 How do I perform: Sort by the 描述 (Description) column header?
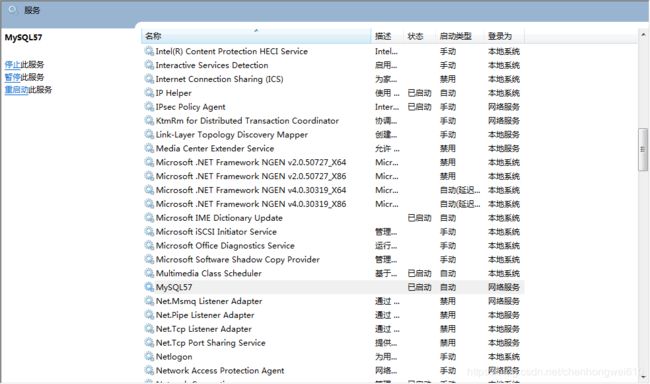(387, 36)
